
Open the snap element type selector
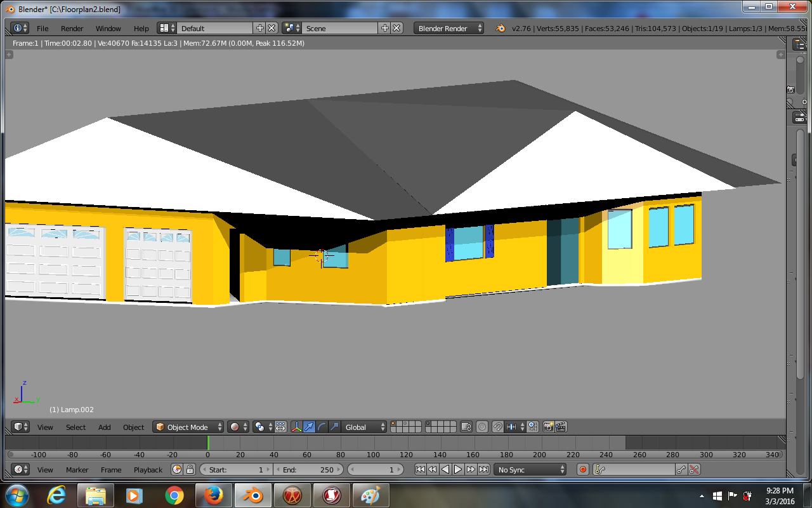click(514, 427)
